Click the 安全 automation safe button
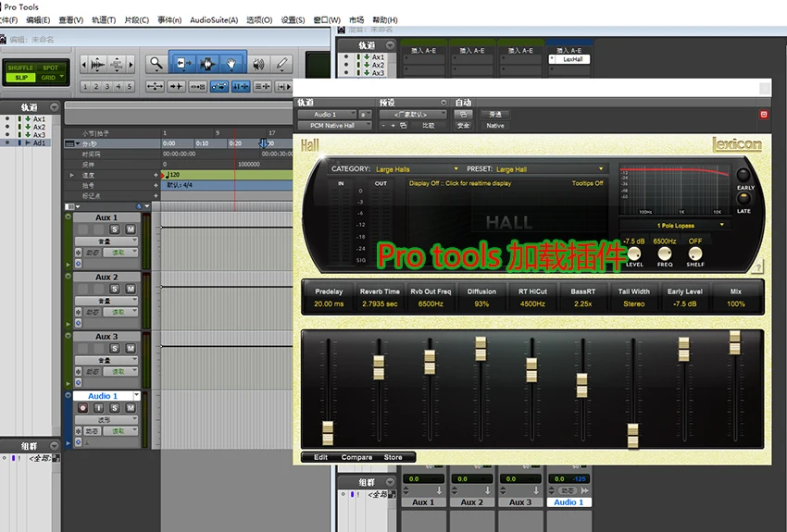Image resolution: width=787 pixels, height=532 pixels. (463, 125)
